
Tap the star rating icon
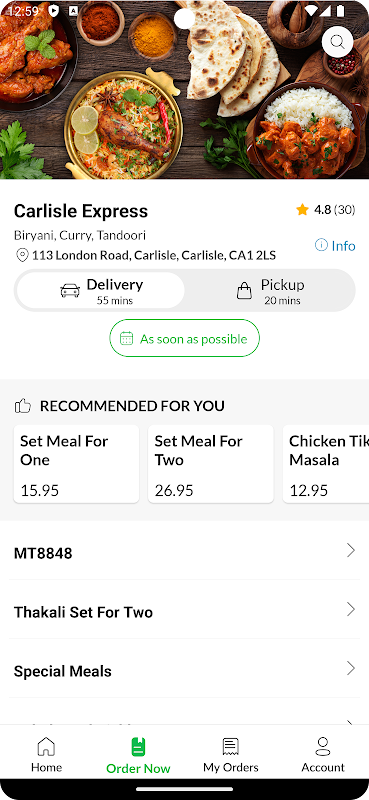[302, 210]
